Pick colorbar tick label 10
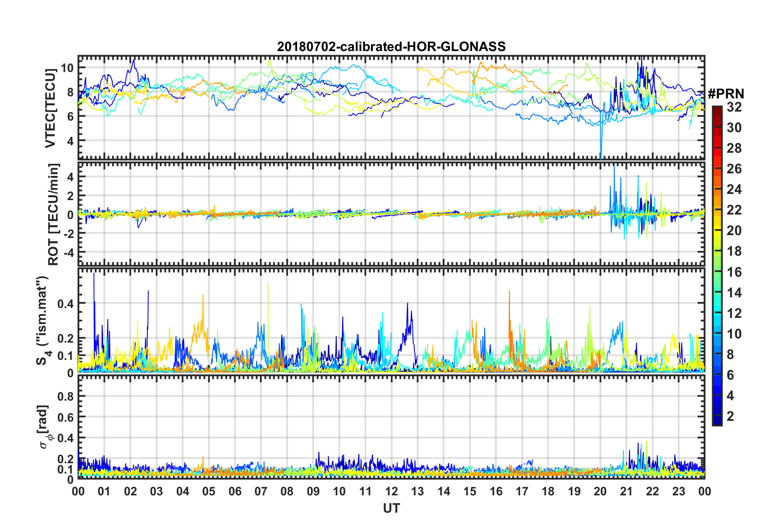Screen dimensions: 783x532 click(x=734, y=334)
